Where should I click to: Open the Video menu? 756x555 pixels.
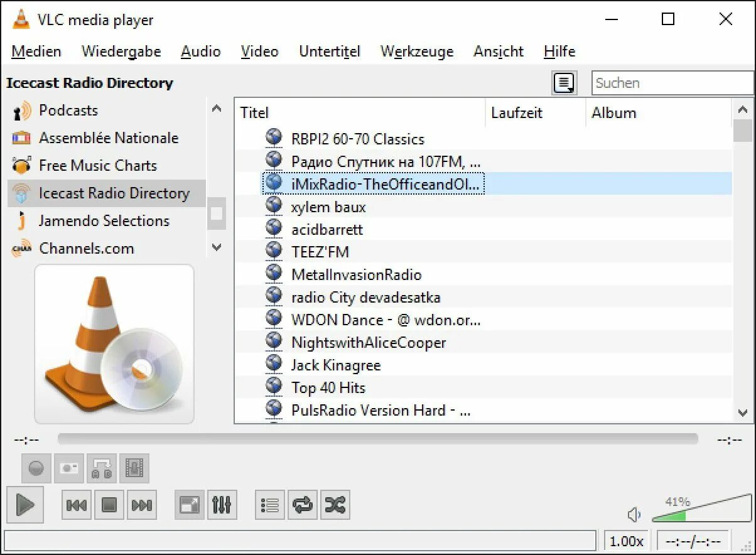259,51
